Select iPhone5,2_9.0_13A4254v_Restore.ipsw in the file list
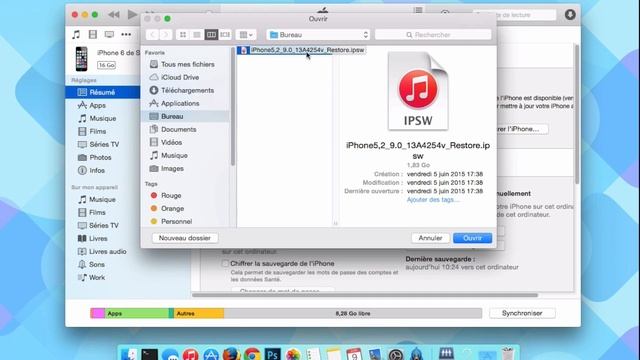Screen dimensions: 640x360 pos(301,50)
